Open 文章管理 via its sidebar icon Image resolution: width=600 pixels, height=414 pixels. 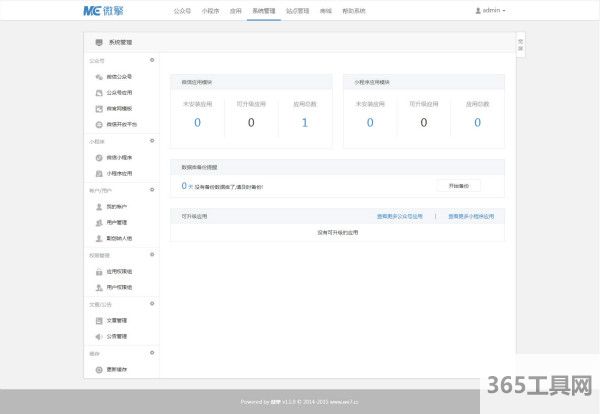tap(98, 320)
